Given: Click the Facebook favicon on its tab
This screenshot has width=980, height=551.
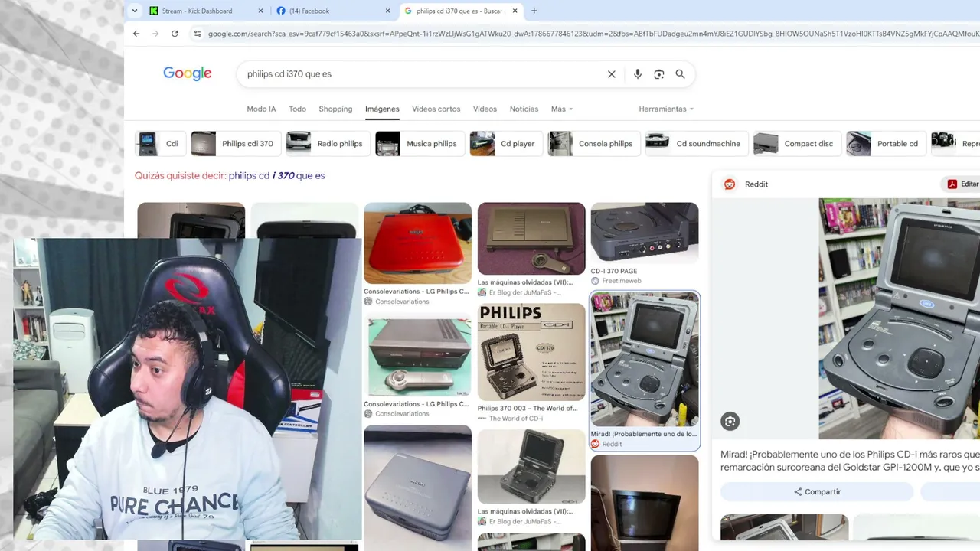Looking at the screenshot, I should click(x=281, y=11).
